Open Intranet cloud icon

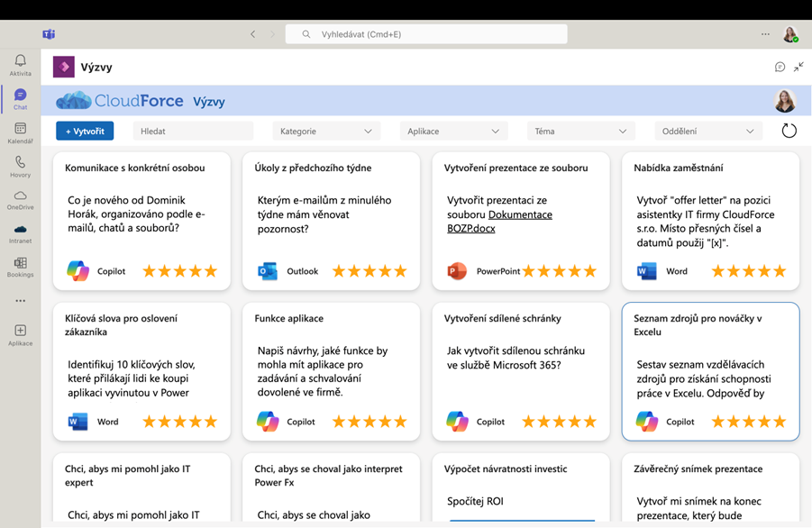(x=20, y=230)
